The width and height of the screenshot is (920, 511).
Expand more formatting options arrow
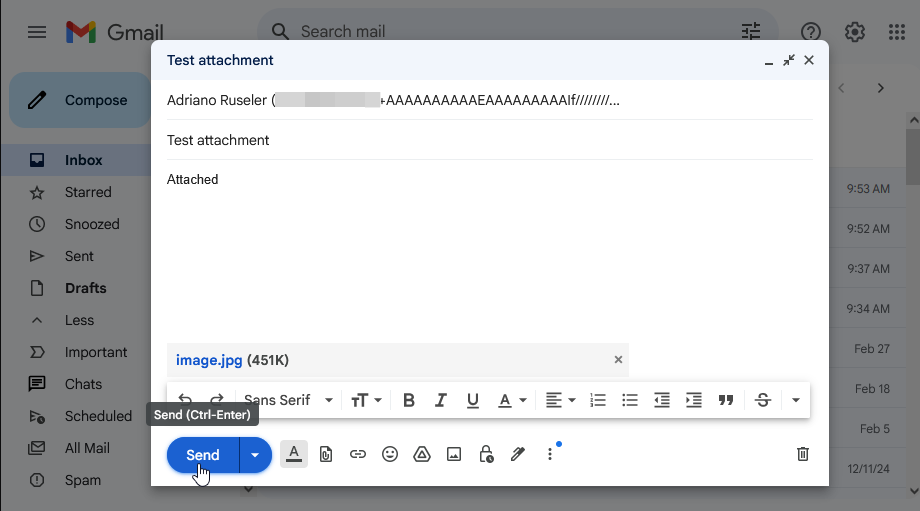[796, 400]
